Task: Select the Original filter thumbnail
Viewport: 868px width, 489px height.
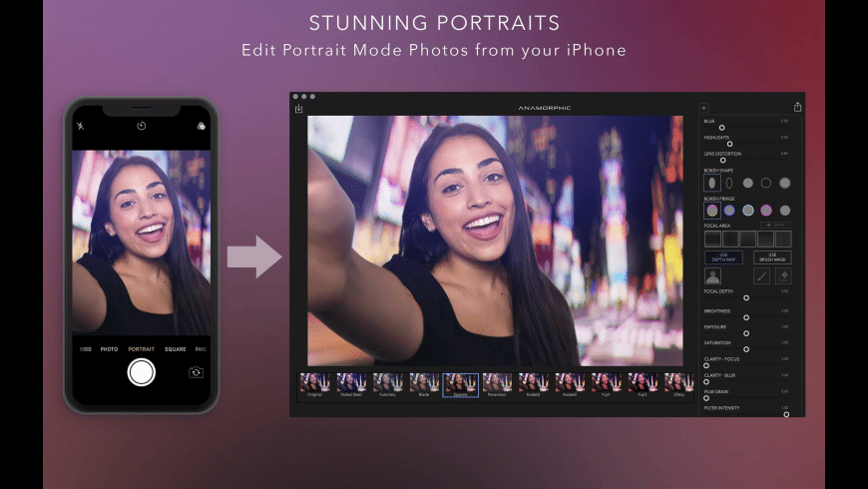Action: tap(315, 383)
